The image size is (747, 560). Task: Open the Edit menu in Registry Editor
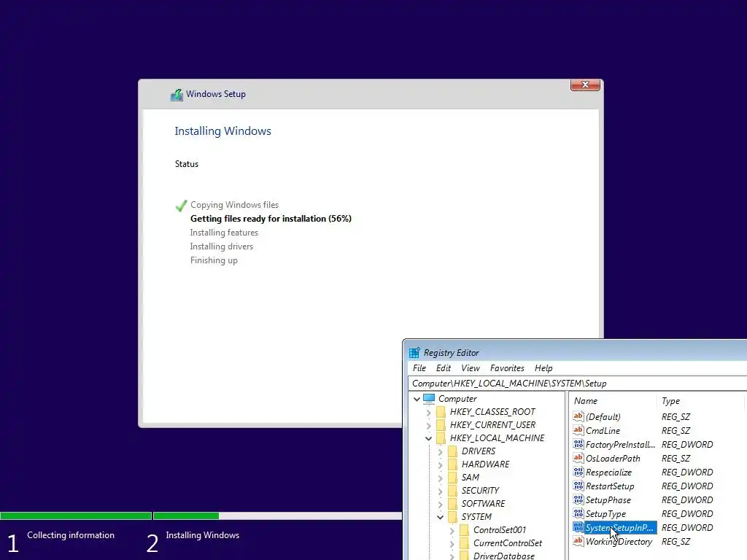tap(443, 368)
